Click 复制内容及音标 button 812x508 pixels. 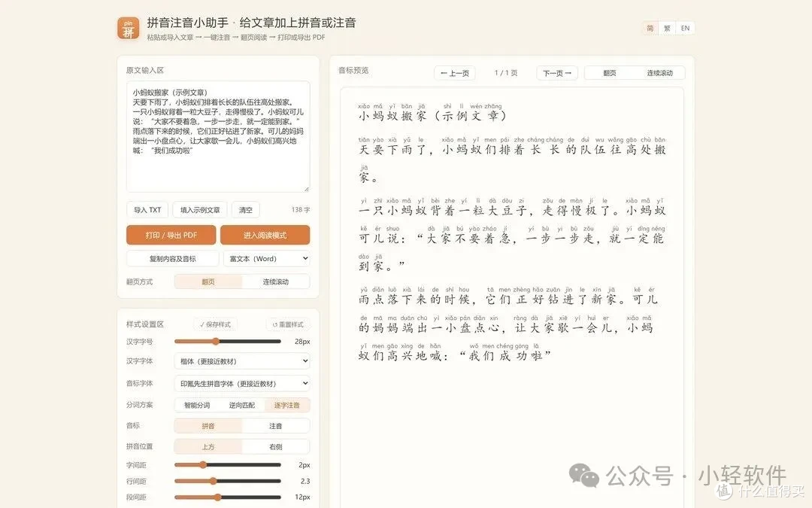pyautogui.click(x=172, y=259)
